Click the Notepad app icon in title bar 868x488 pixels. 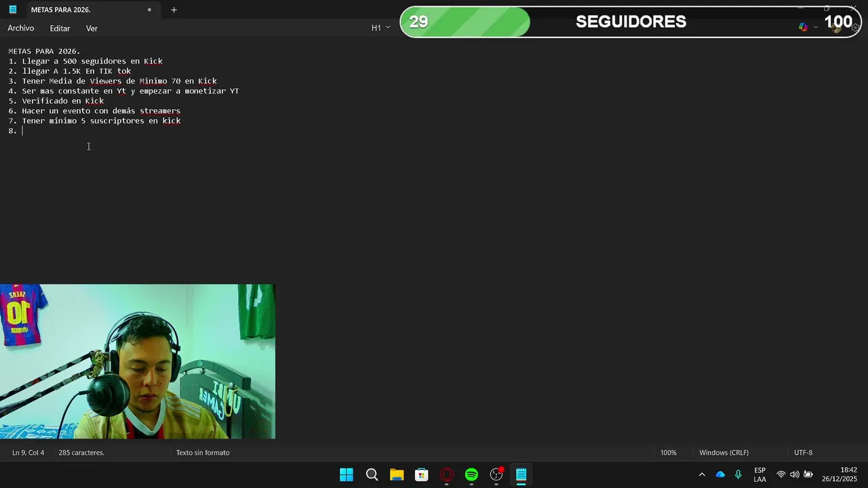point(12,9)
